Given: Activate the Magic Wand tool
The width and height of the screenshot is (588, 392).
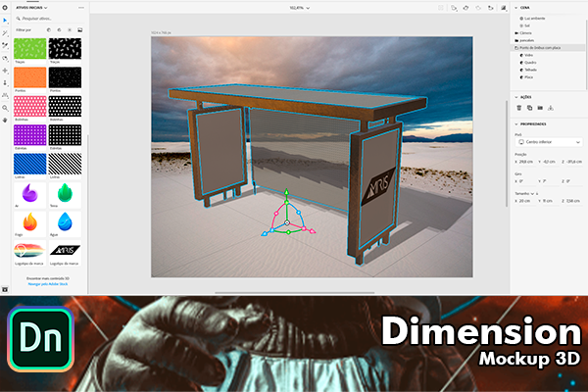Looking at the screenshot, I should (5, 33).
